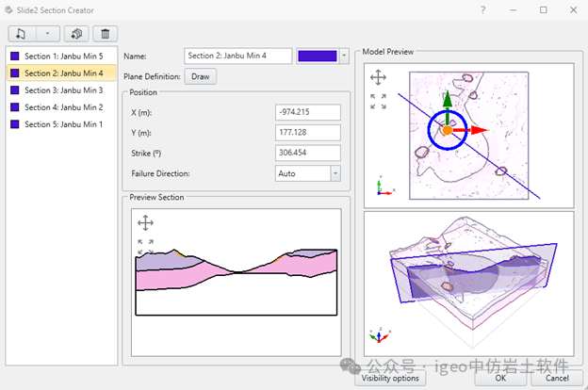Click the zoom extents icon in top Model Preview
Screen dimensions: 588x390
(x=378, y=101)
